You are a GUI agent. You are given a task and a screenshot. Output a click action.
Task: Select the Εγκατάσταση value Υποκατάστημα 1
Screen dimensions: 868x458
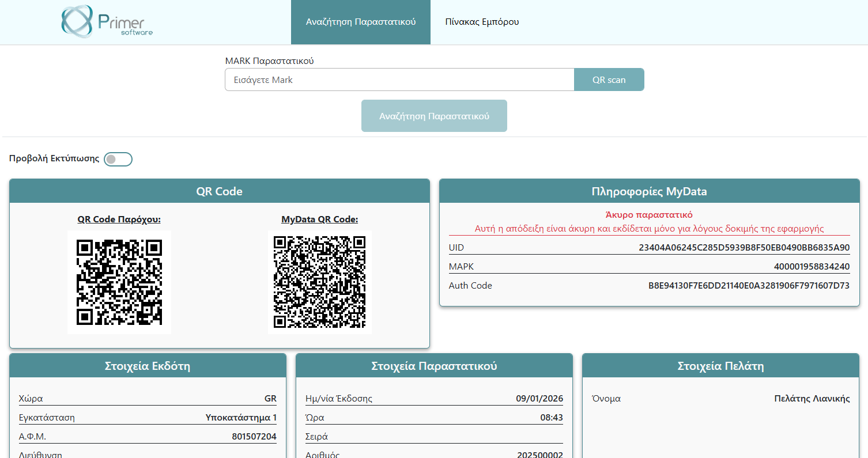241,418
